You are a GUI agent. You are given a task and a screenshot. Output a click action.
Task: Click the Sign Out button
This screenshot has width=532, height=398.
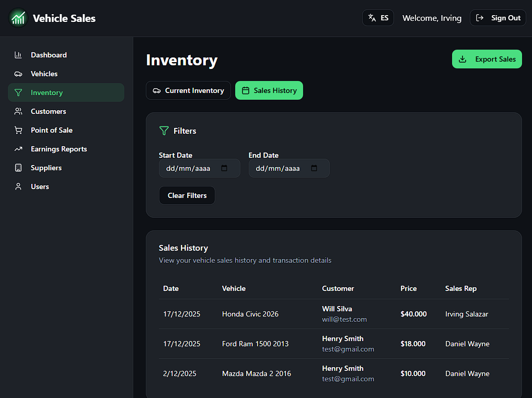(498, 18)
